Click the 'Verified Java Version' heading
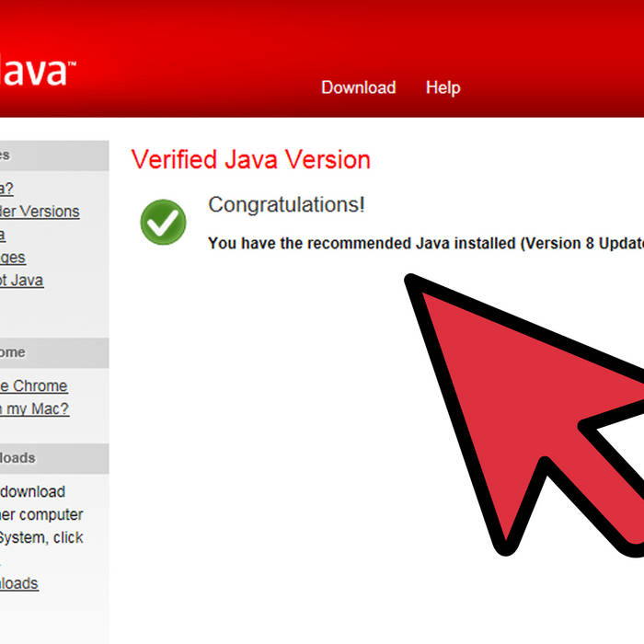The width and height of the screenshot is (644, 644). pos(250,160)
